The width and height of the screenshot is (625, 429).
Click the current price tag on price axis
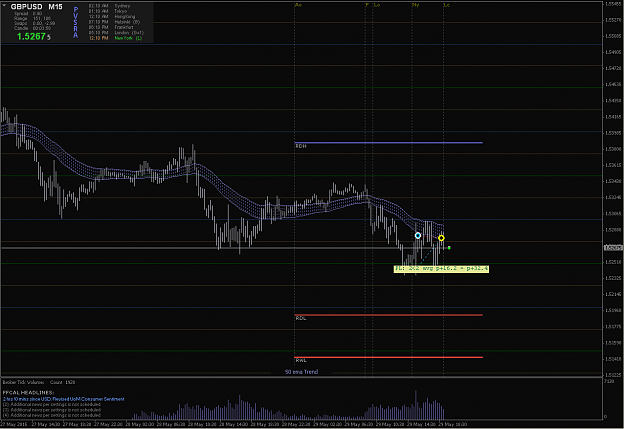613,248
